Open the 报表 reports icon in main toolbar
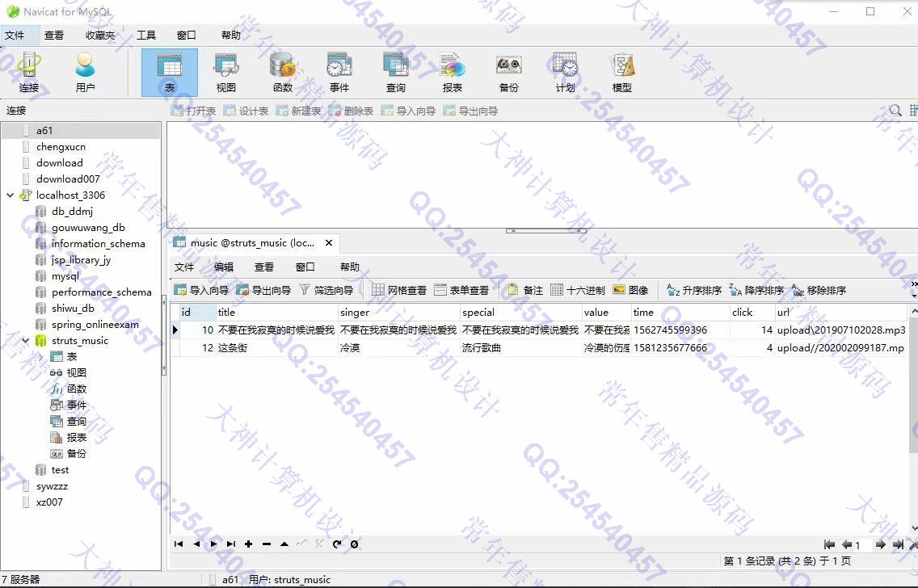The height and width of the screenshot is (588, 918). coord(452,73)
